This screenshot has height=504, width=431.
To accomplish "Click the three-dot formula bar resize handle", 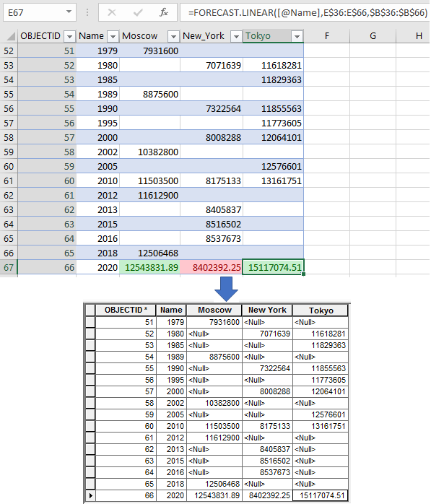I will pyautogui.click(x=87, y=12).
